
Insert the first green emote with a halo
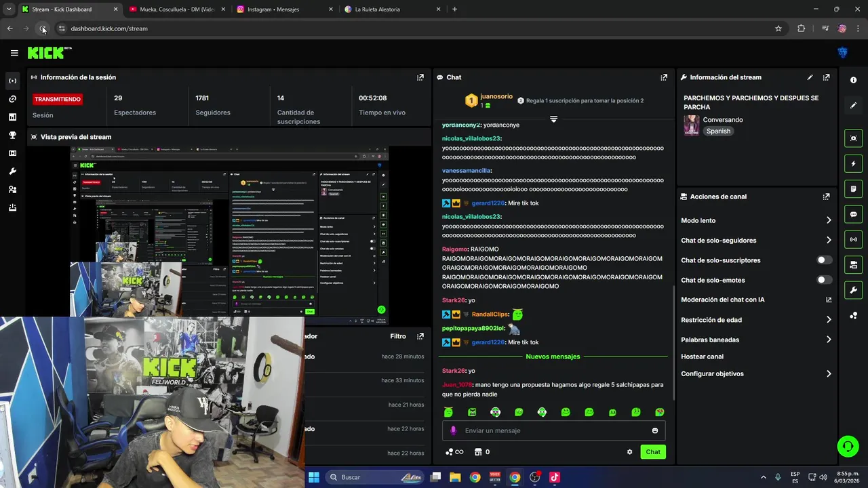pos(448,412)
